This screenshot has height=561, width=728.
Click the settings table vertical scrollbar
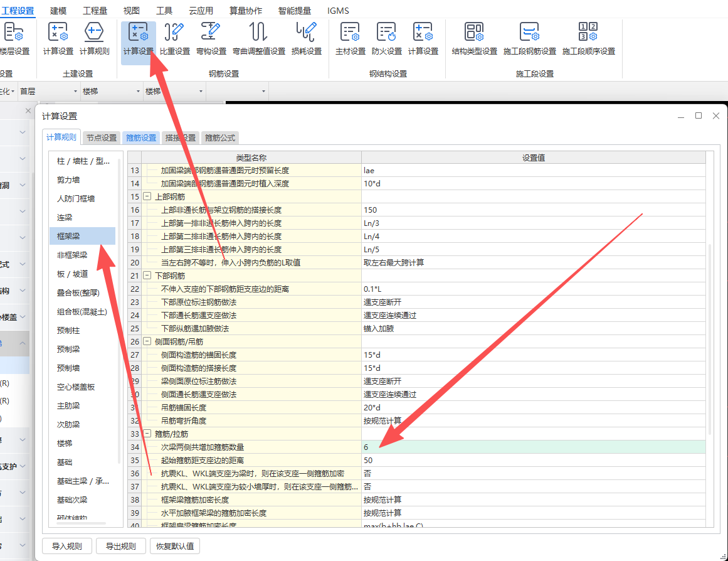tap(709, 339)
